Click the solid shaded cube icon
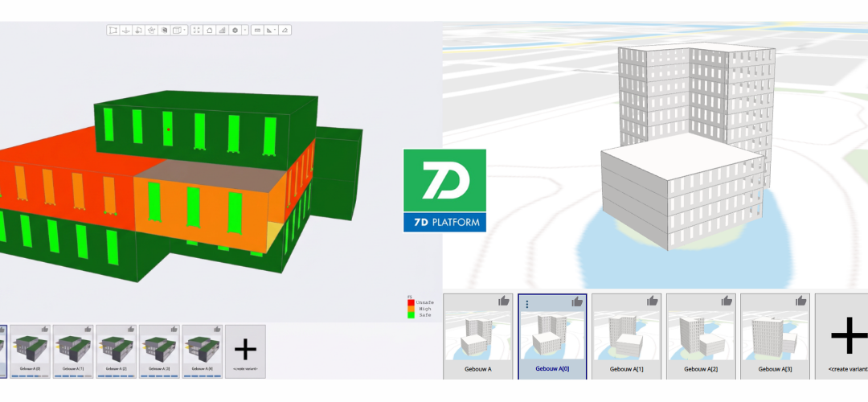This screenshot has width=868, height=402. [x=164, y=31]
